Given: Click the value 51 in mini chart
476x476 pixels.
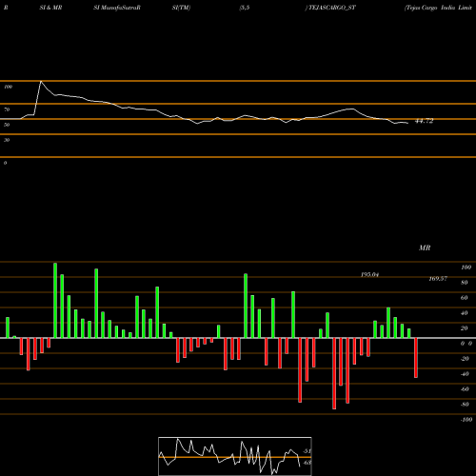Looking at the screenshot, I should click(307, 451).
